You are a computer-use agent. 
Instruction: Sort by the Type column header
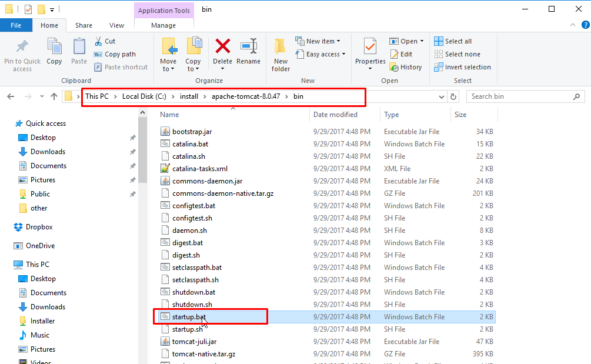click(391, 115)
